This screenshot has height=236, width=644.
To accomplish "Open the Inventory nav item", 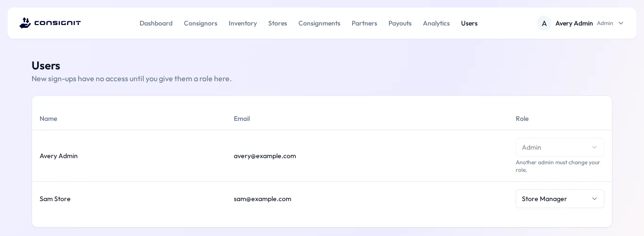I will pyautogui.click(x=243, y=23).
